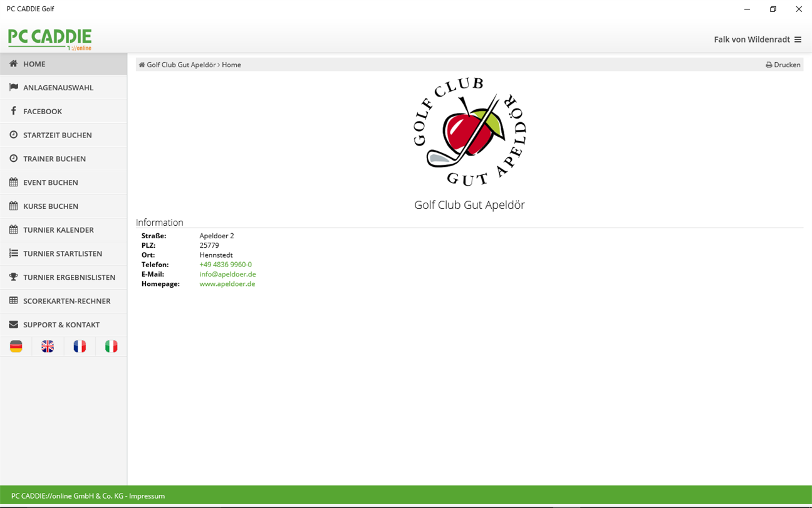
Task: View Turnier Ergebnislisten
Action: coord(63,277)
